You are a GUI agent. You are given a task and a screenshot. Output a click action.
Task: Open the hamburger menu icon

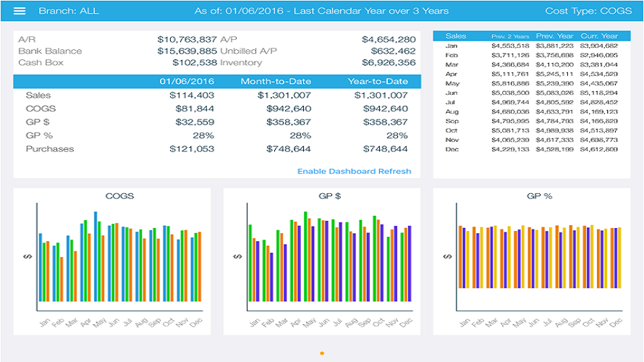(x=20, y=11)
